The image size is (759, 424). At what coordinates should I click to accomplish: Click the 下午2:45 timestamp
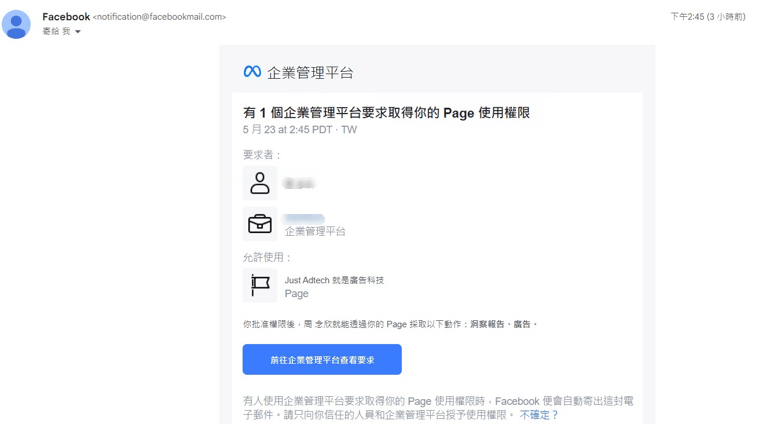(708, 17)
